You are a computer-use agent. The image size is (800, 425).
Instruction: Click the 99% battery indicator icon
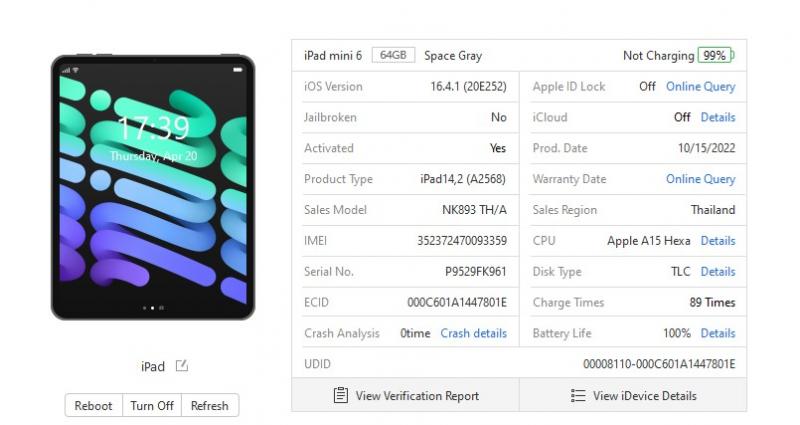(x=716, y=55)
